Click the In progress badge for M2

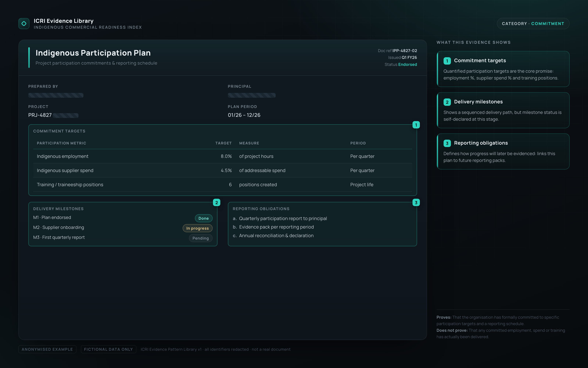click(x=198, y=228)
